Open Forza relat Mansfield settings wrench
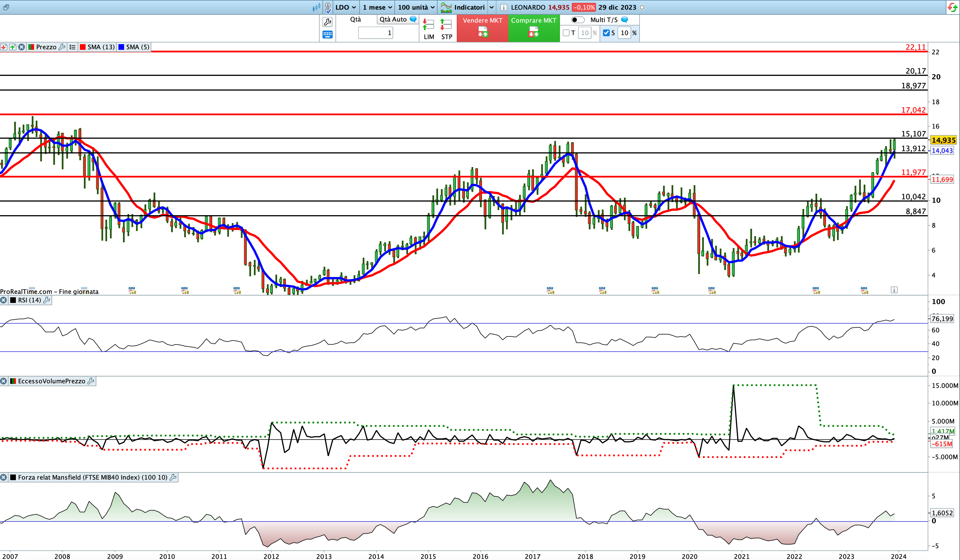960x560 pixels. (173, 478)
